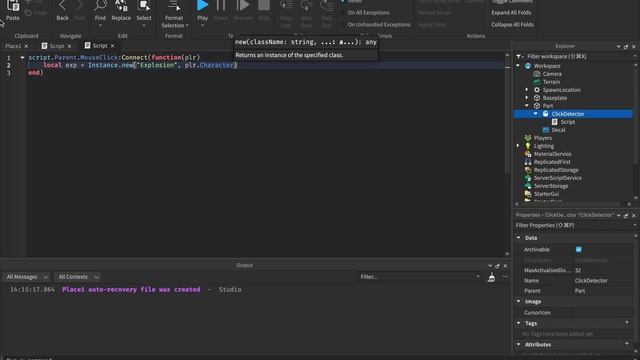The height and width of the screenshot is (360, 640).
Task: Click the ReplicatedFirst icon
Action: (x=528, y=162)
